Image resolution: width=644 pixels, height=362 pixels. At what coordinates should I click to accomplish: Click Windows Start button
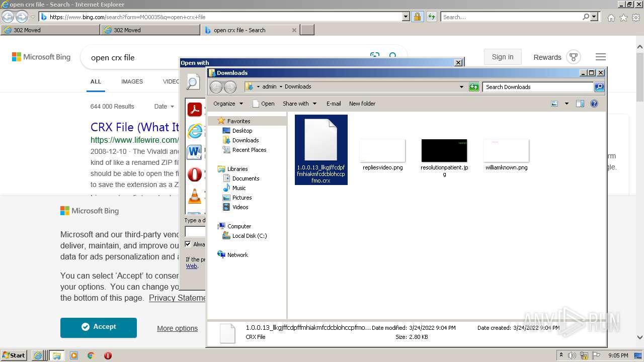coord(14,355)
